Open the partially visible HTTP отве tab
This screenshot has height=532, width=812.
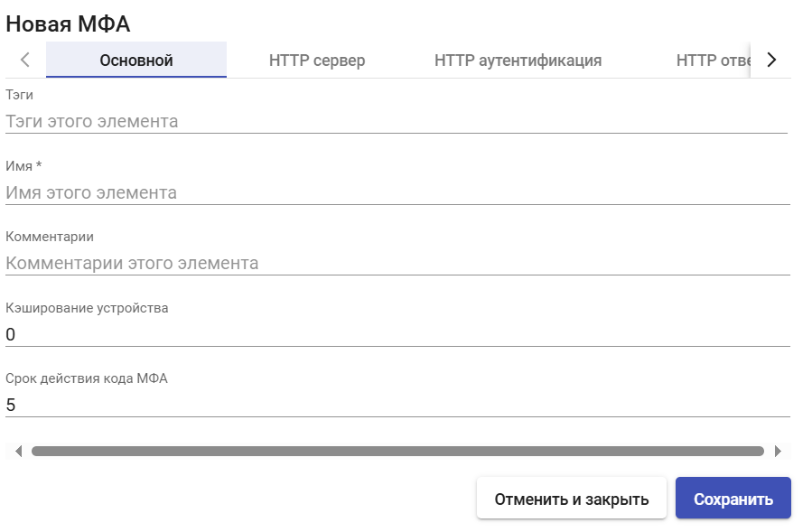click(x=713, y=61)
